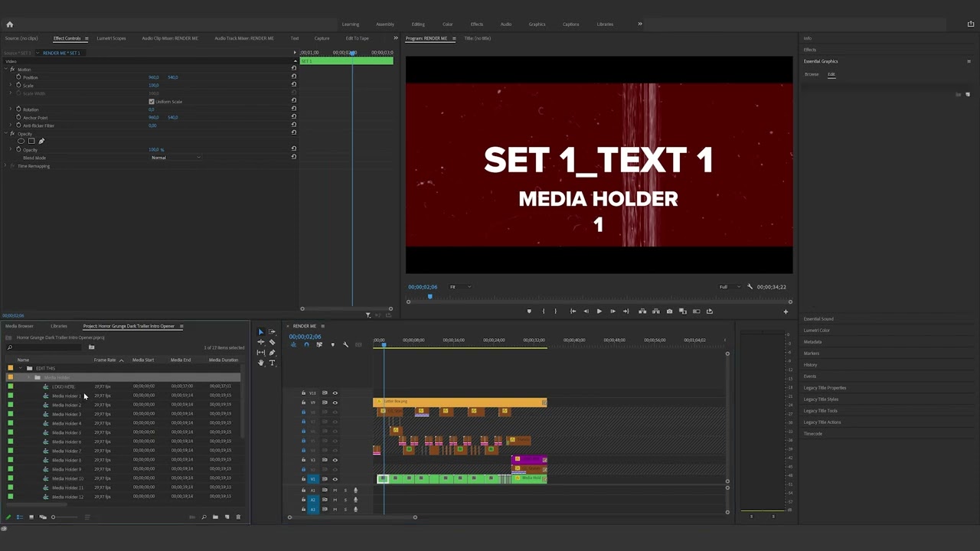Viewport: 980px width, 551px height.
Task: Select the Slip tool
Action: coord(260,353)
